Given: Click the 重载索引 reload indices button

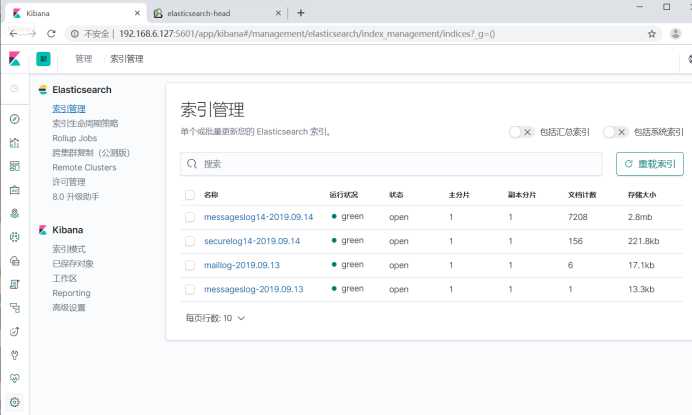Looking at the screenshot, I should click(650, 164).
